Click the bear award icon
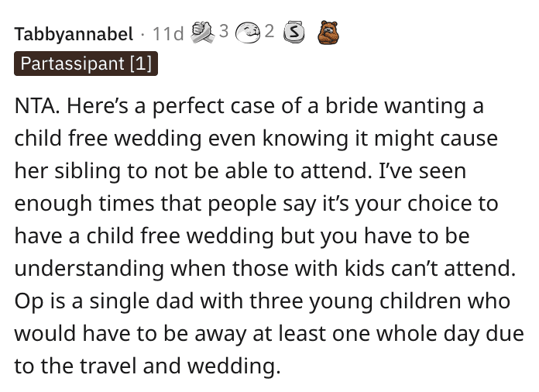 click(328, 33)
